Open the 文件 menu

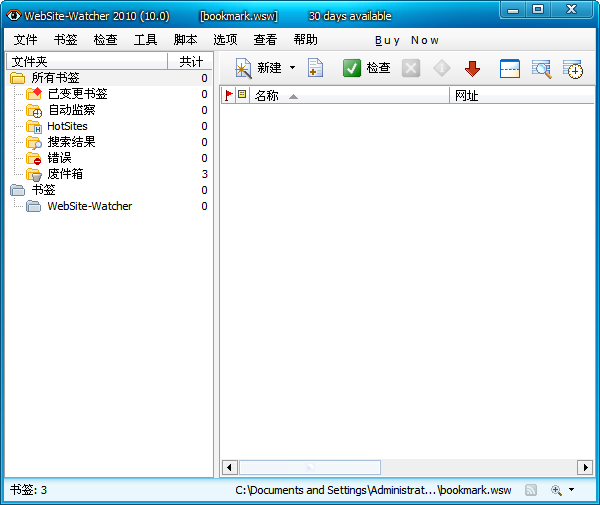[x=25, y=40]
